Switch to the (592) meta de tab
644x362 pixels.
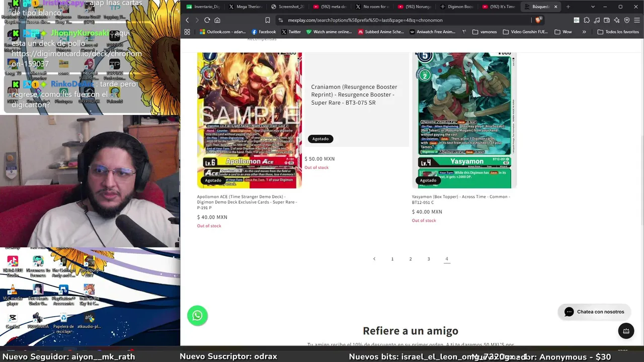pyautogui.click(x=330, y=7)
